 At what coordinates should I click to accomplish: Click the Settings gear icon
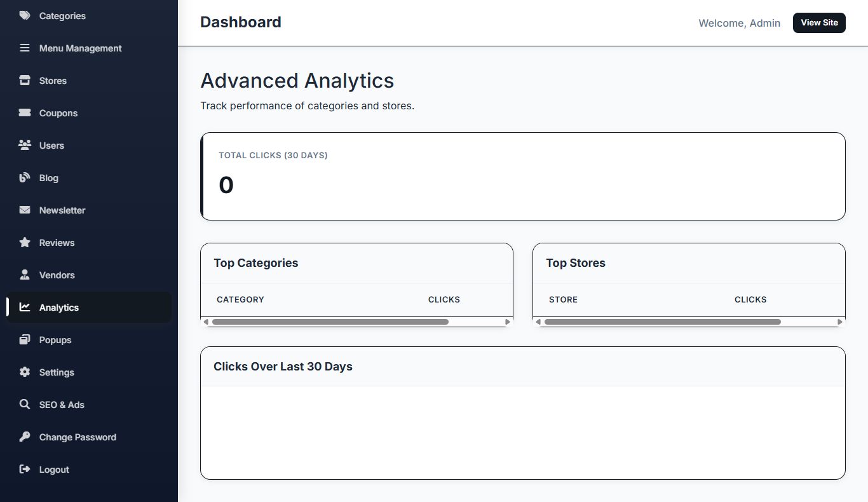(x=25, y=372)
